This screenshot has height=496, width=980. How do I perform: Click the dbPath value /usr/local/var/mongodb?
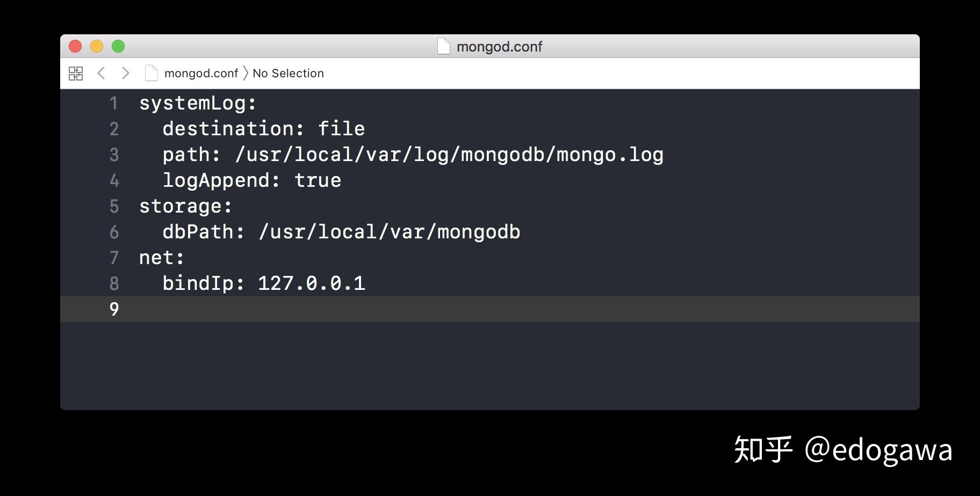pos(389,232)
